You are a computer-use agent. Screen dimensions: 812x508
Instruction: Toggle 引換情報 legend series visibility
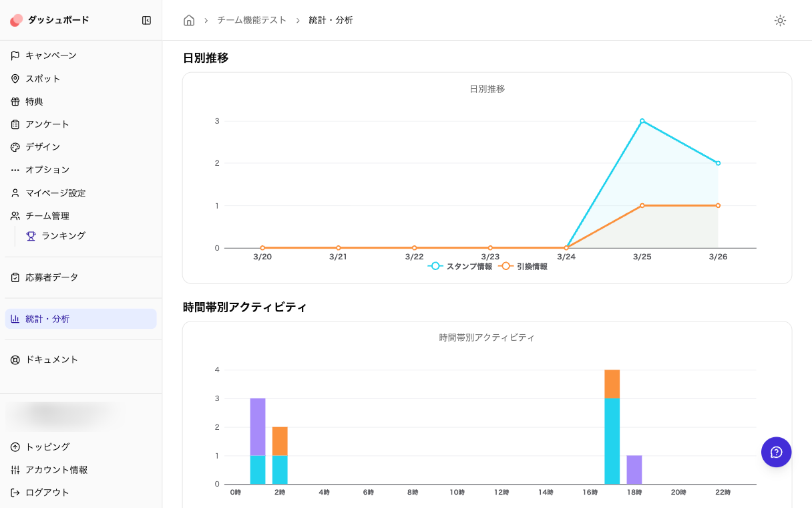(x=523, y=266)
